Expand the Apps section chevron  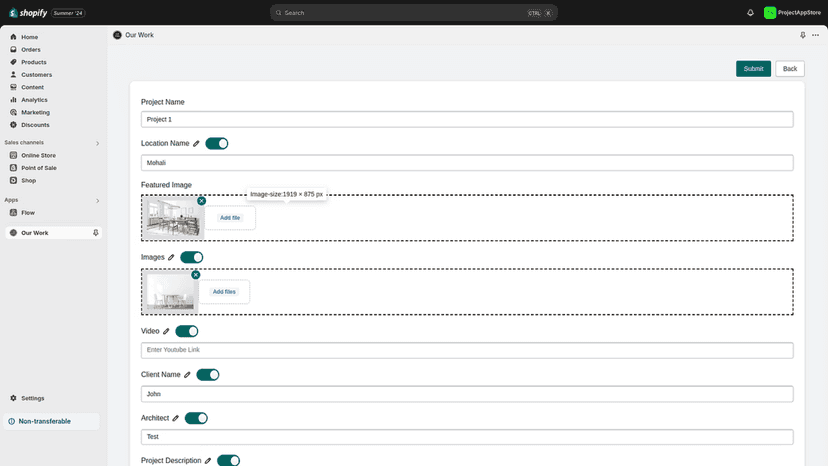pyautogui.click(x=98, y=201)
